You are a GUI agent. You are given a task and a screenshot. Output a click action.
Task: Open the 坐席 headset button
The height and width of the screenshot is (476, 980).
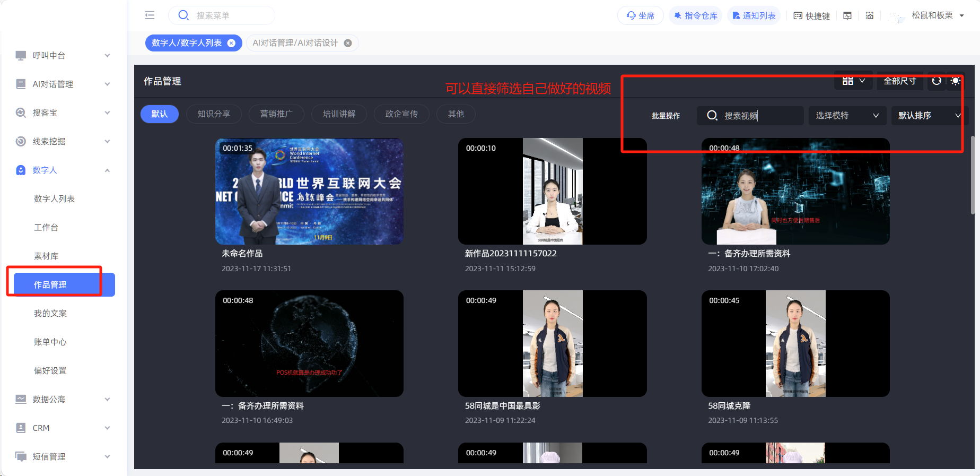tap(641, 15)
